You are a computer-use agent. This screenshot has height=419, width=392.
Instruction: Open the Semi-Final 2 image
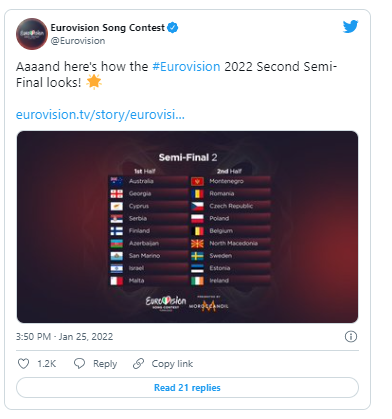[x=187, y=227]
